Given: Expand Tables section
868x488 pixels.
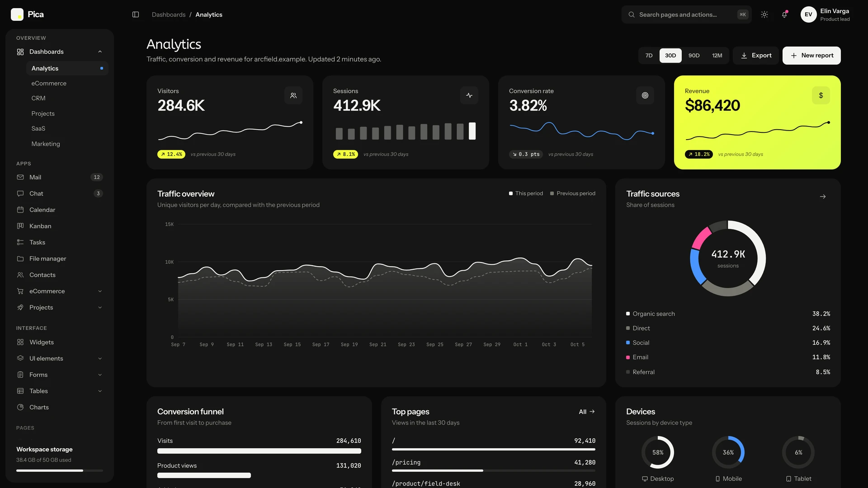Looking at the screenshot, I should (x=60, y=391).
